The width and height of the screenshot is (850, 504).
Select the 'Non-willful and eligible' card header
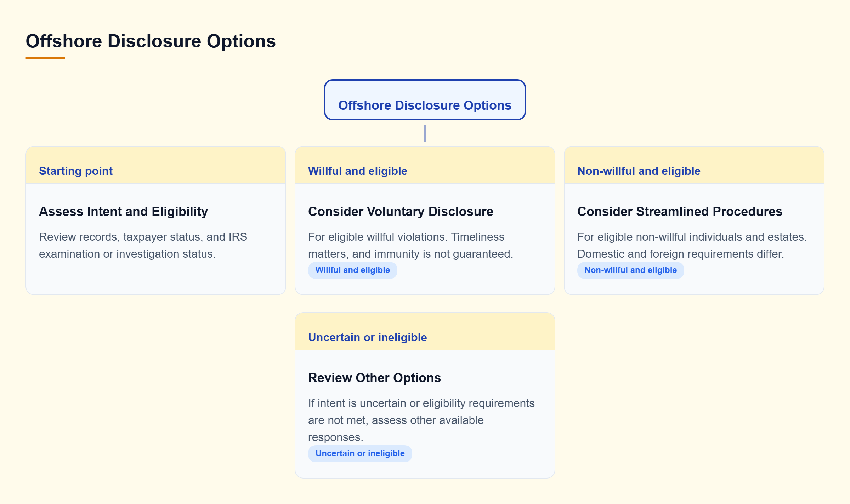click(694, 165)
